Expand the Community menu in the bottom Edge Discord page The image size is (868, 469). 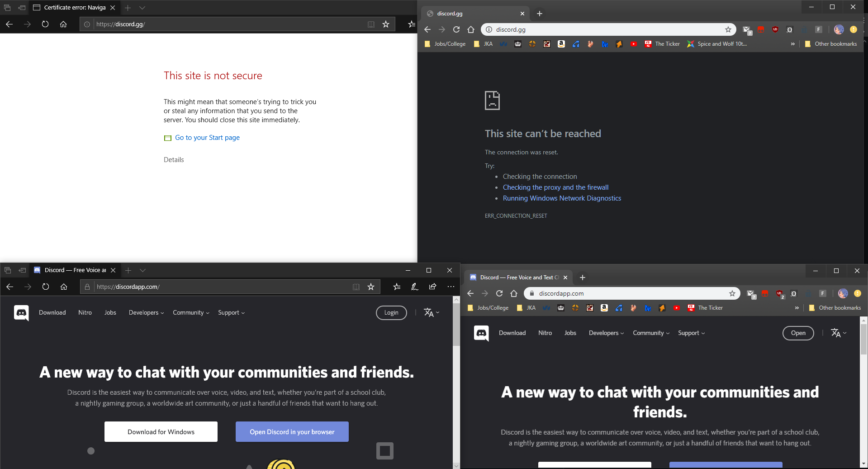(191, 312)
